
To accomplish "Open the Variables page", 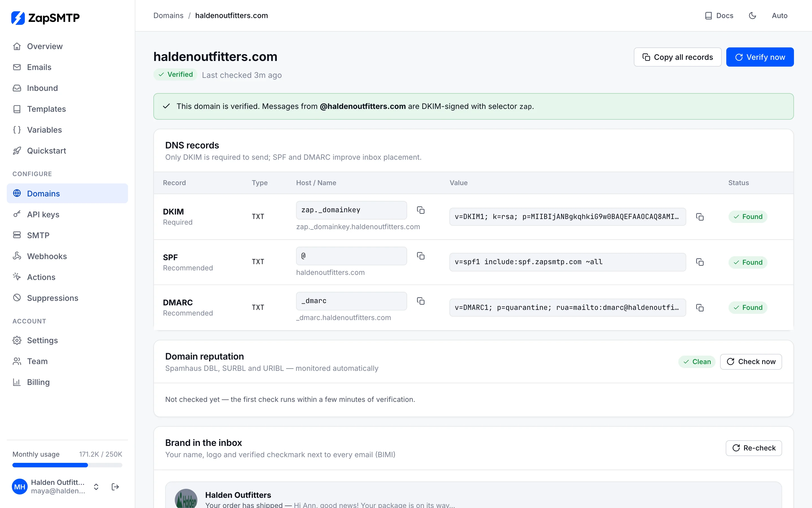I will click(x=67, y=130).
